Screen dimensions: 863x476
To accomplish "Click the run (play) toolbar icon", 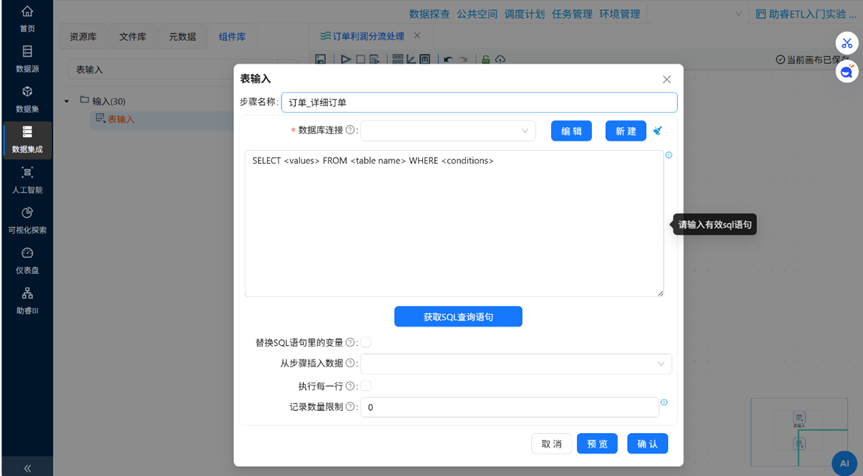I will (345, 59).
